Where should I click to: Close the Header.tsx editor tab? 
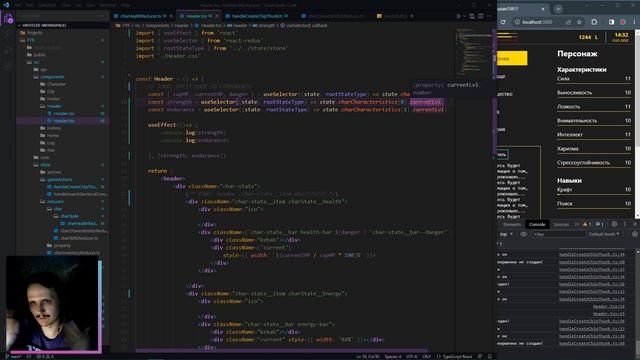coord(217,16)
